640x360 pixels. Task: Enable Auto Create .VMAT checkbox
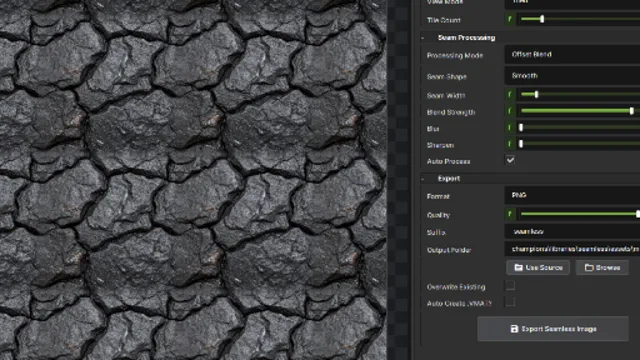tap(510, 302)
